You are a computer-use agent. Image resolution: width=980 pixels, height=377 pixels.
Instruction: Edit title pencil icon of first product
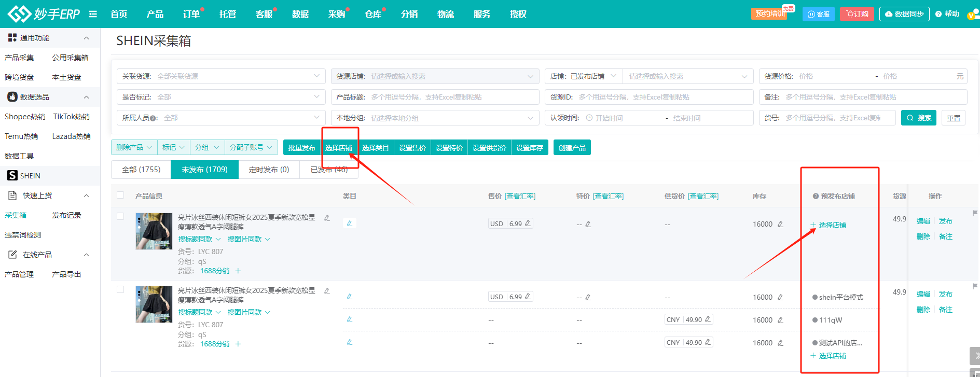tap(327, 218)
